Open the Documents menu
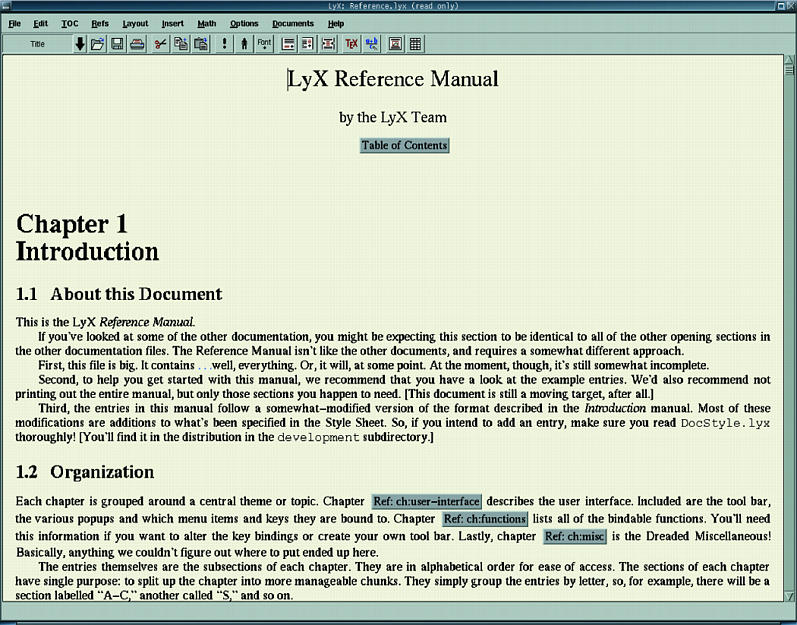 pos(292,23)
